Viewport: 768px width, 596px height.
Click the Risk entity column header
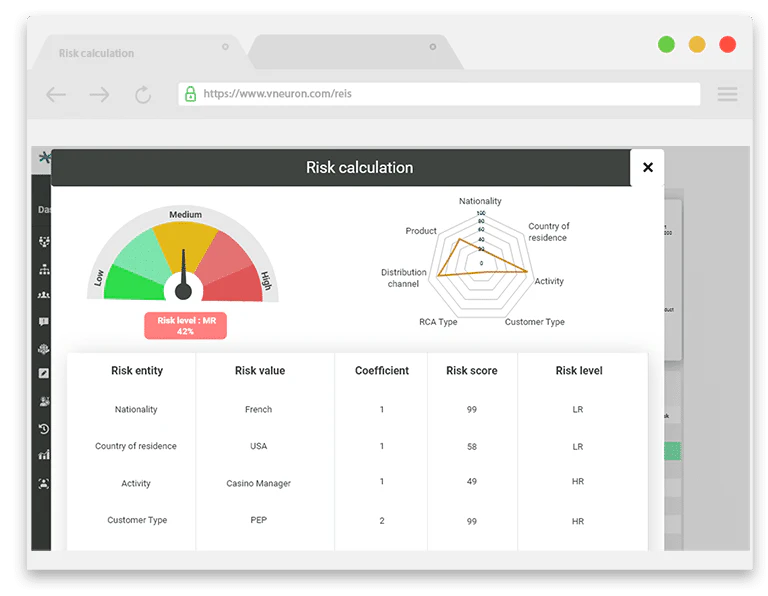(x=137, y=371)
